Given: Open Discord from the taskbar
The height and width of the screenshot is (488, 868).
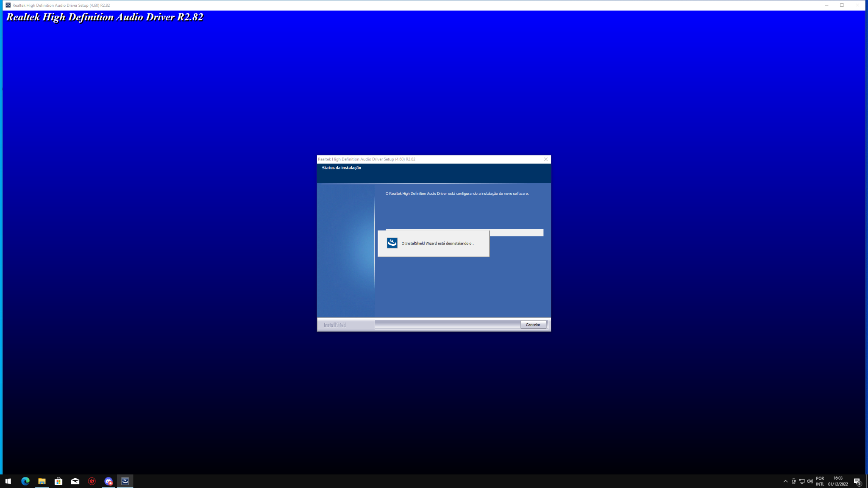Looking at the screenshot, I should click(x=108, y=481).
